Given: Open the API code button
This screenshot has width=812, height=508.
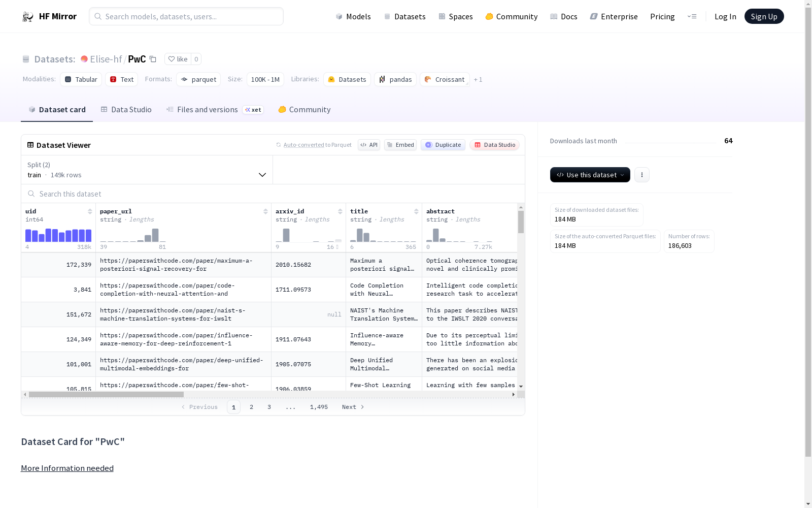Looking at the screenshot, I should pos(369,145).
